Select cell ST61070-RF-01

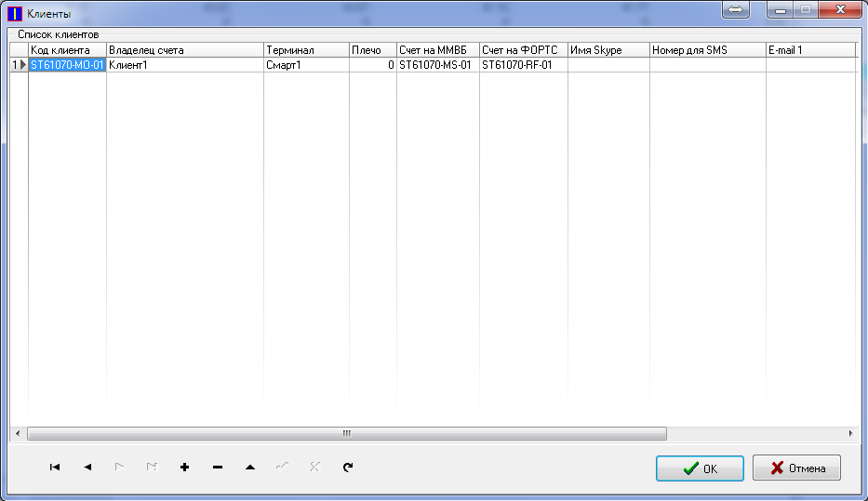pos(524,65)
